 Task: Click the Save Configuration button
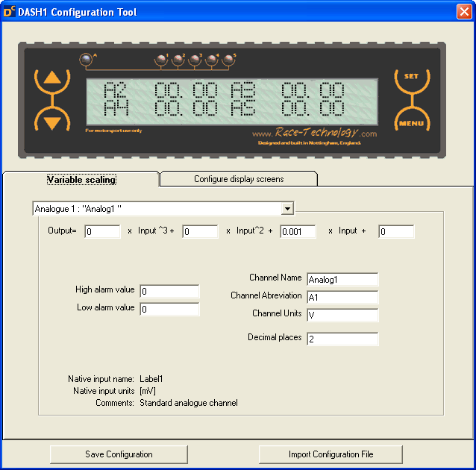[x=119, y=454]
